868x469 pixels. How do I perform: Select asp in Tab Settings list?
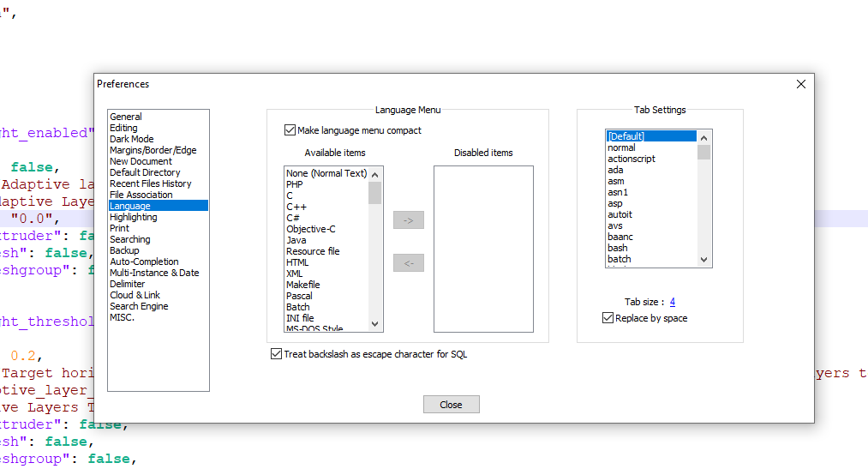(x=615, y=203)
